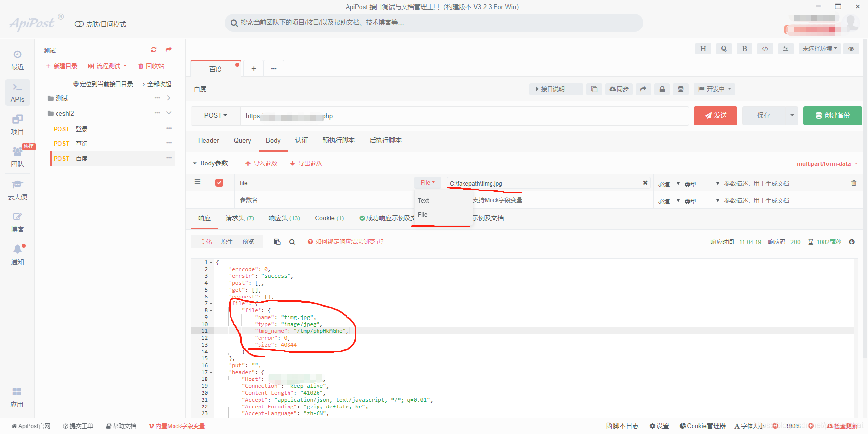Click the 导出参数 export parameters link

pyautogui.click(x=306, y=163)
